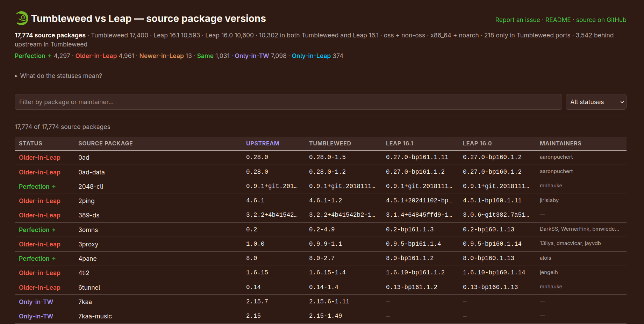
Task: Select the 6tunnel package name
Action: tap(89, 288)
